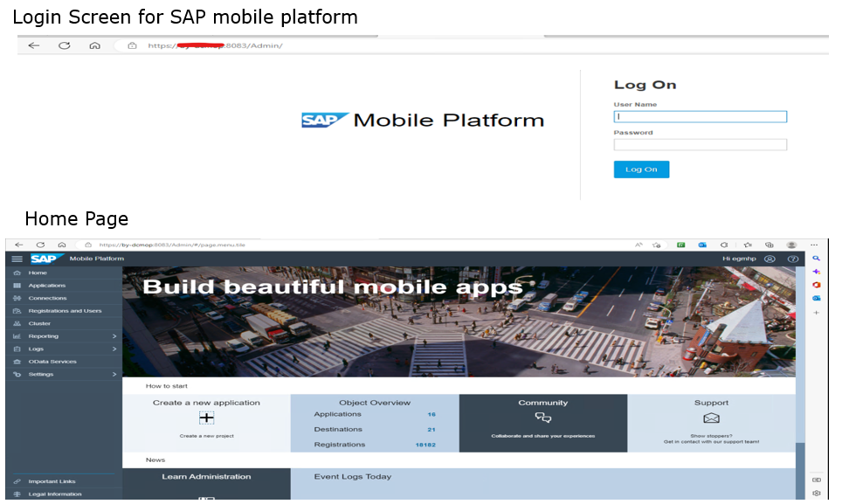Click the plus icon to create application
The height and width of the screenshot is (504, 863).
(206, 418)
